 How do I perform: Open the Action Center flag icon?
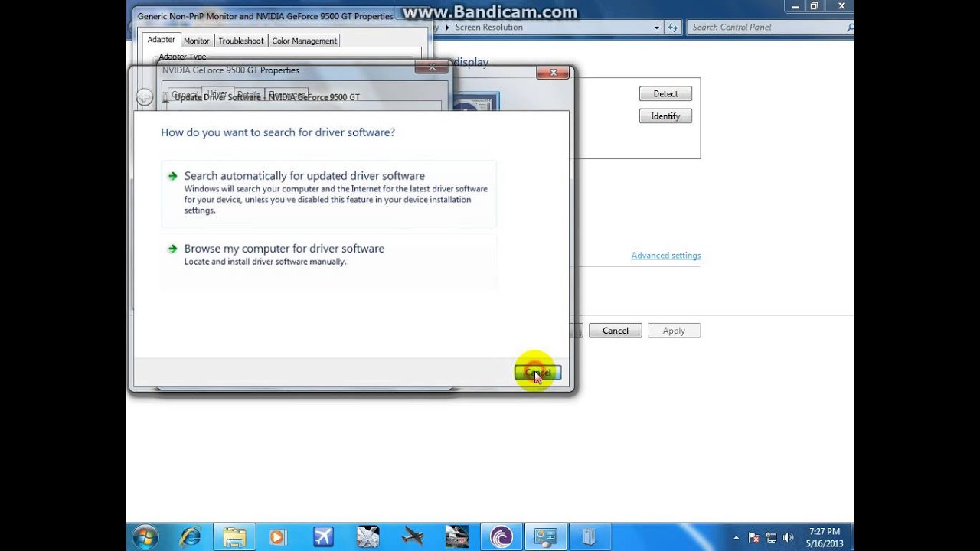pyautogui.click(x=754, y=537)
